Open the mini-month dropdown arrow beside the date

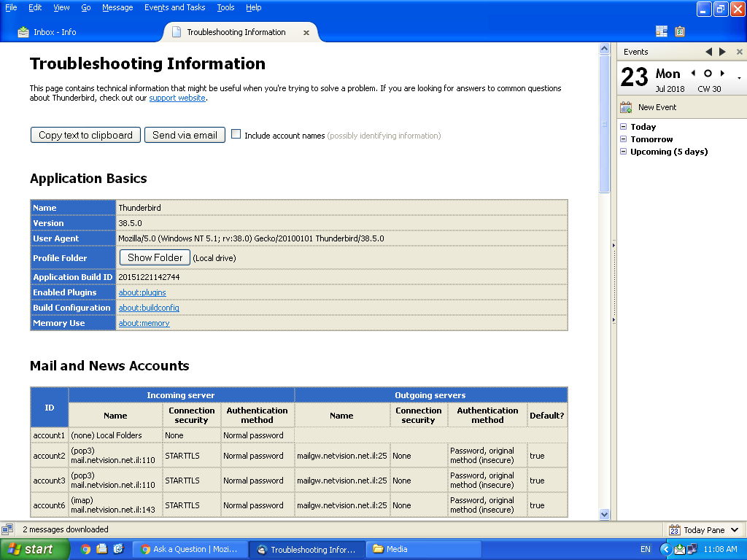click(x=739, y=77)
